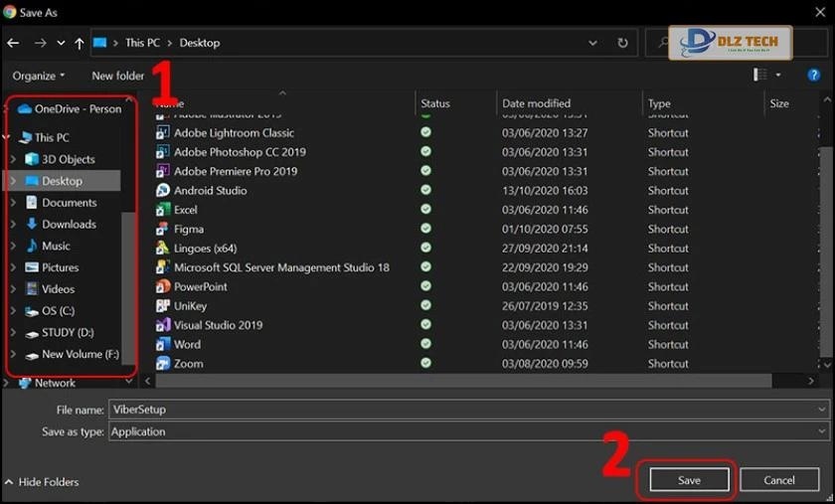Screen dimensions: 835x504
Task: Click the Back navigation arrow
Action: [13, 43]
